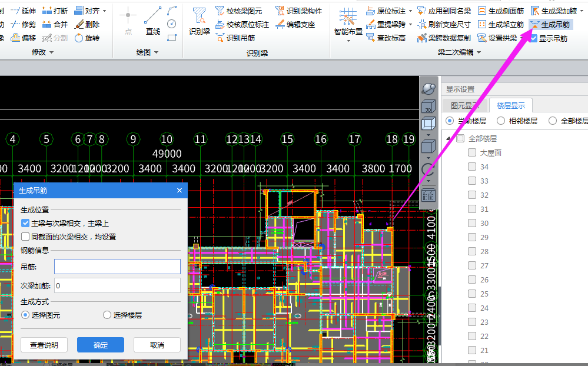Click 生成架立筋 tool
Screen dimensions: 588x366
point(501,24)
